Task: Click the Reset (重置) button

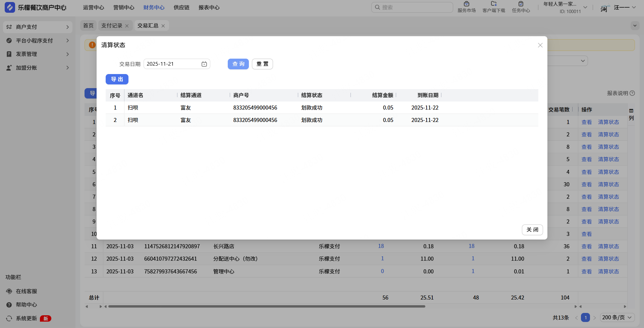Action: [262, 64]
